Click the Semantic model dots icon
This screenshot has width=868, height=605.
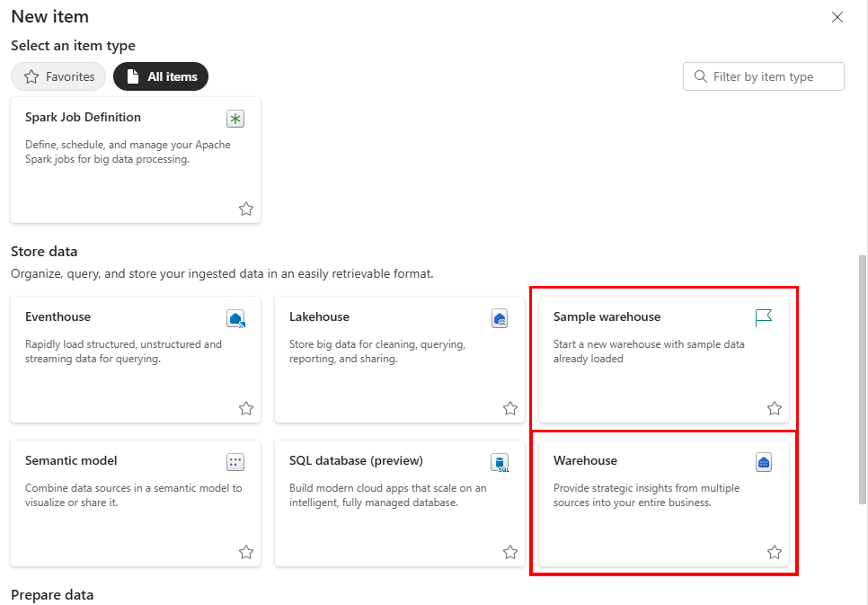coord(235,462)
